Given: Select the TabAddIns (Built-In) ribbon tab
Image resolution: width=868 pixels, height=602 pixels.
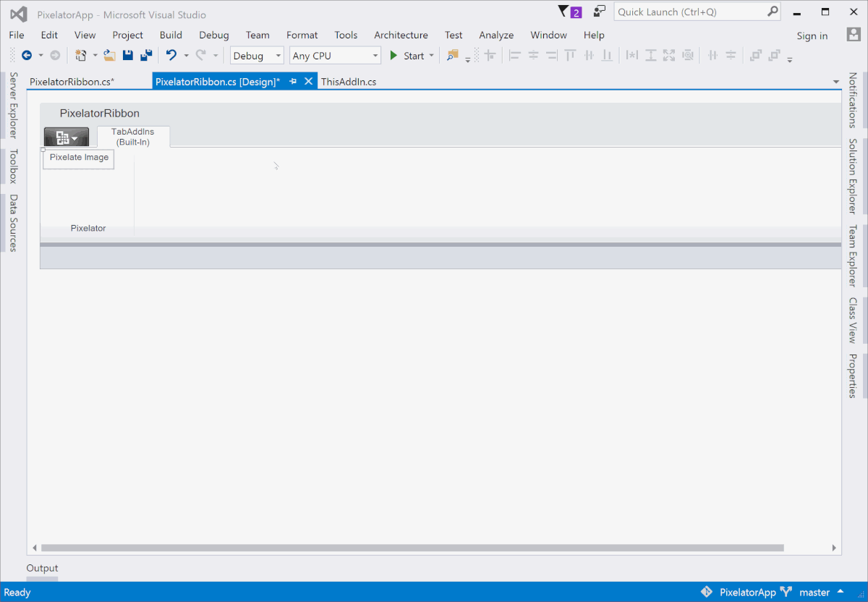Looking at the screenshot, I should tap(133, 137).
